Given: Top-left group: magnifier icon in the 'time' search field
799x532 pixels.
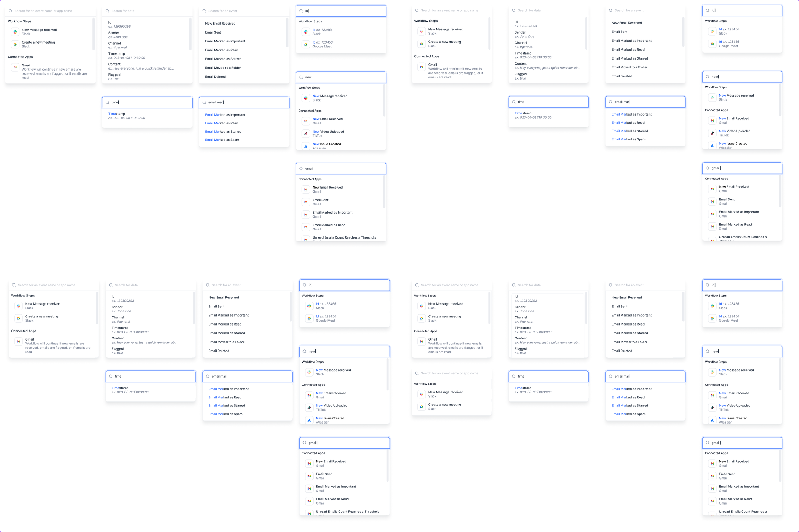Looking at the screenshot, I should click(x=107, y=102).
